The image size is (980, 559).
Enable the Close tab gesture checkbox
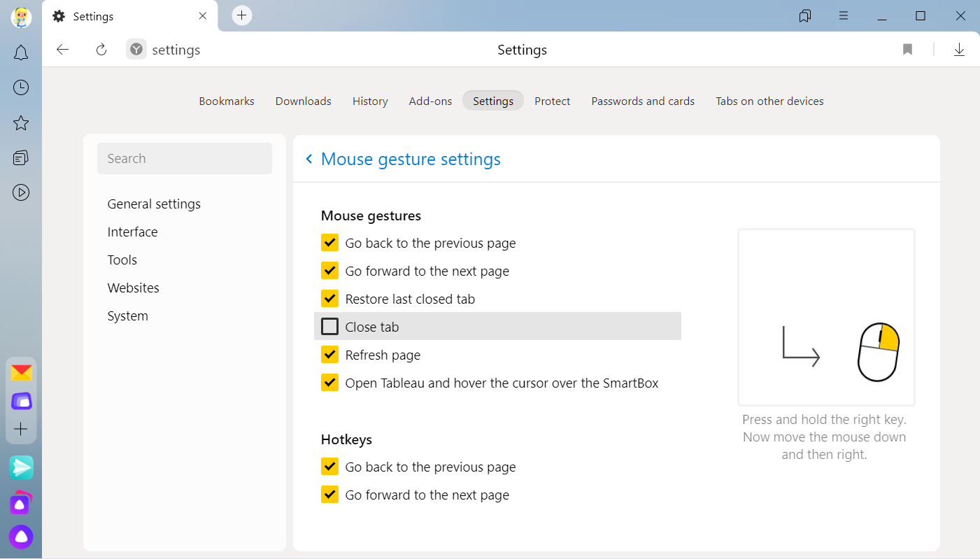click(329, 327)
